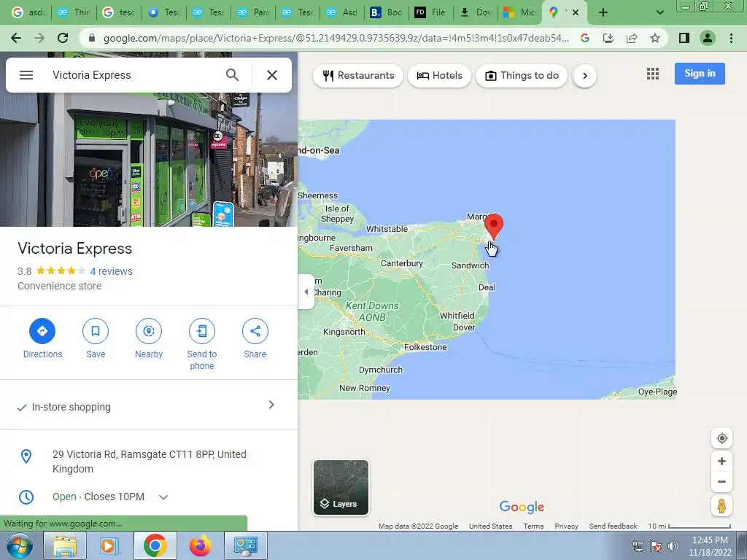Open the Chrome three-dot menu
The width and height of the screenshot is (747, 560).
click(x=731, y=38)
